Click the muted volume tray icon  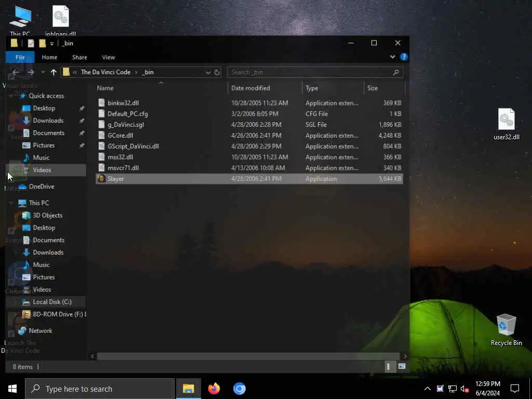point(465,389)
